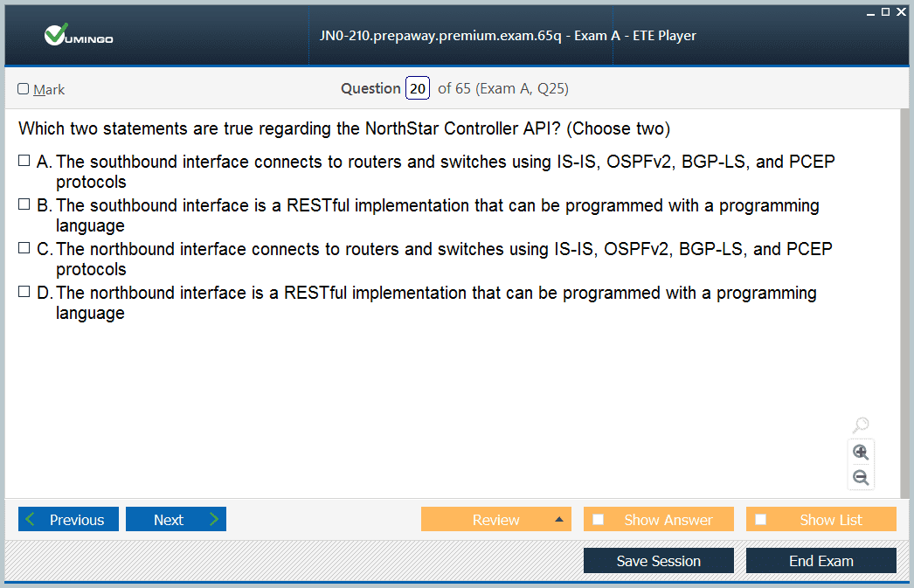
Task: Select answer option D checkbox
Action: 24,291
